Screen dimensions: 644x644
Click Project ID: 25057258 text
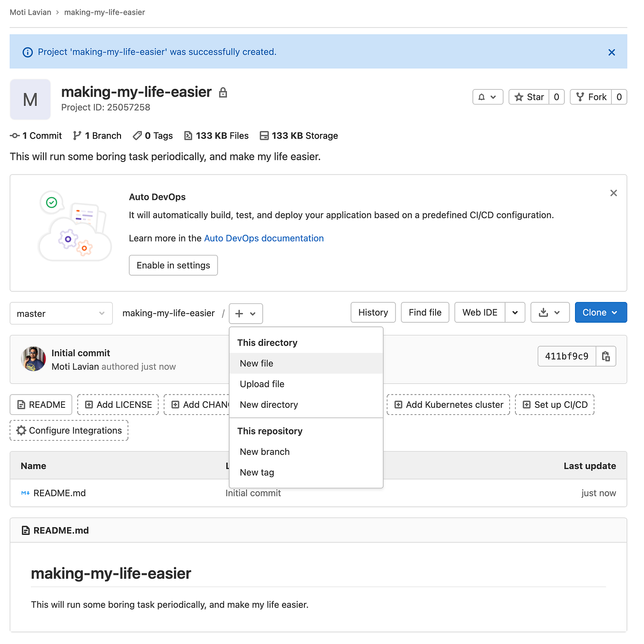[106, 107]
